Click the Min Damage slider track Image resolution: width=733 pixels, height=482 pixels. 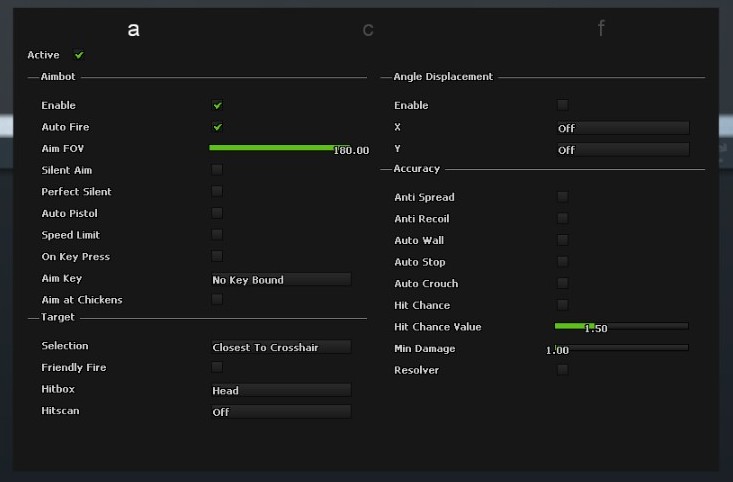(x=621, y=347)
